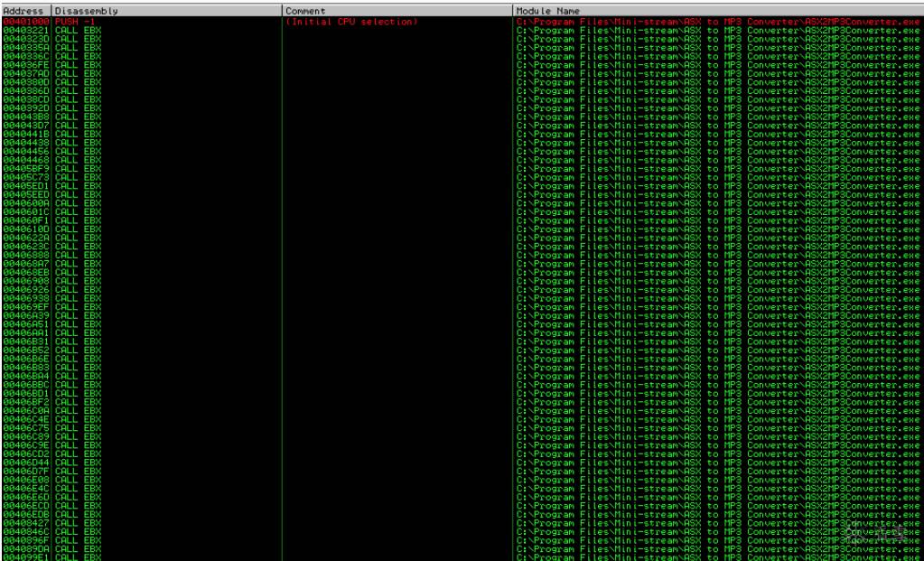Select address 004036FE
924x561 pixels.
click(x=26, y=65)
